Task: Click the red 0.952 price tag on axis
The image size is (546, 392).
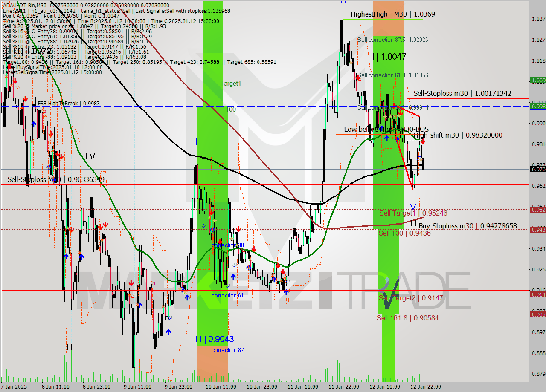Action: tap(537, 209)
